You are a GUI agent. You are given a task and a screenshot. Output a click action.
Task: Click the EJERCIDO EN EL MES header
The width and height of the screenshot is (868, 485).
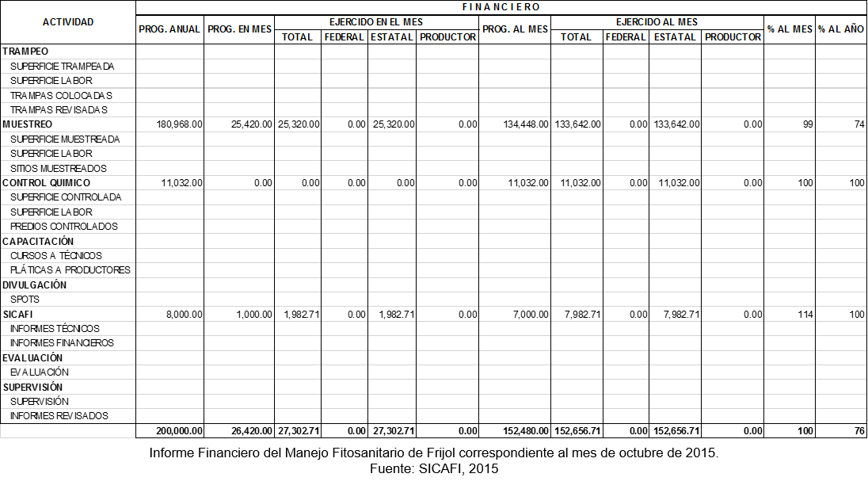tap(376, 22)
